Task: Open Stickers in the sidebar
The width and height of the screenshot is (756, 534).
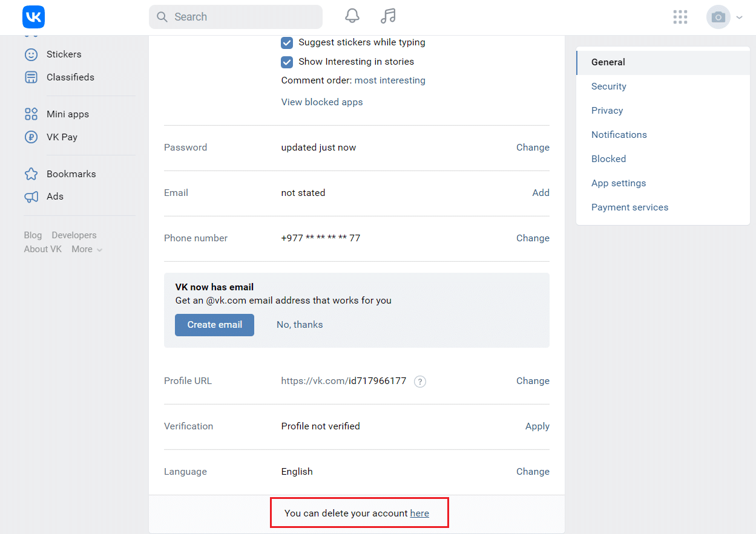Action: tap(64, 54)
